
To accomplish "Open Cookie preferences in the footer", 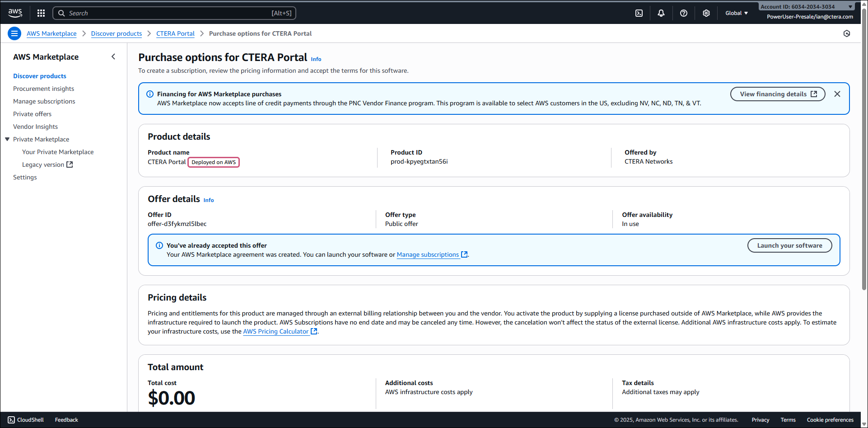I will pyautogui.click(x=830, y=420).
